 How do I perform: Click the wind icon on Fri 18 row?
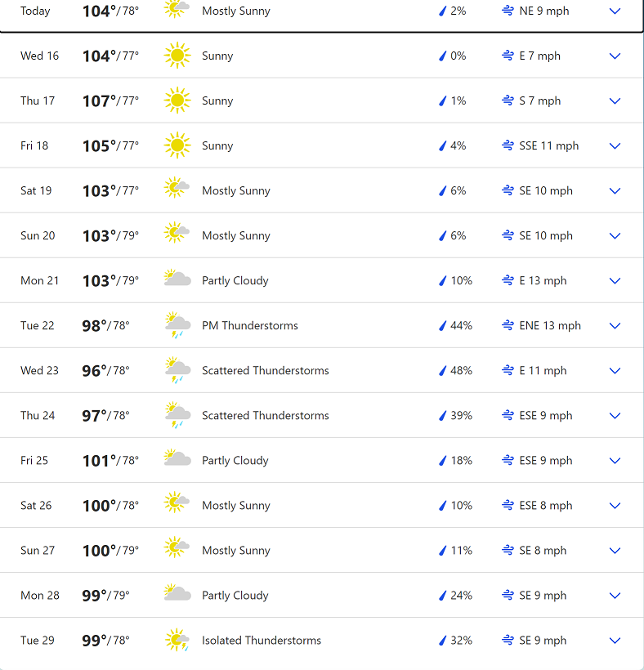(508, 145)
